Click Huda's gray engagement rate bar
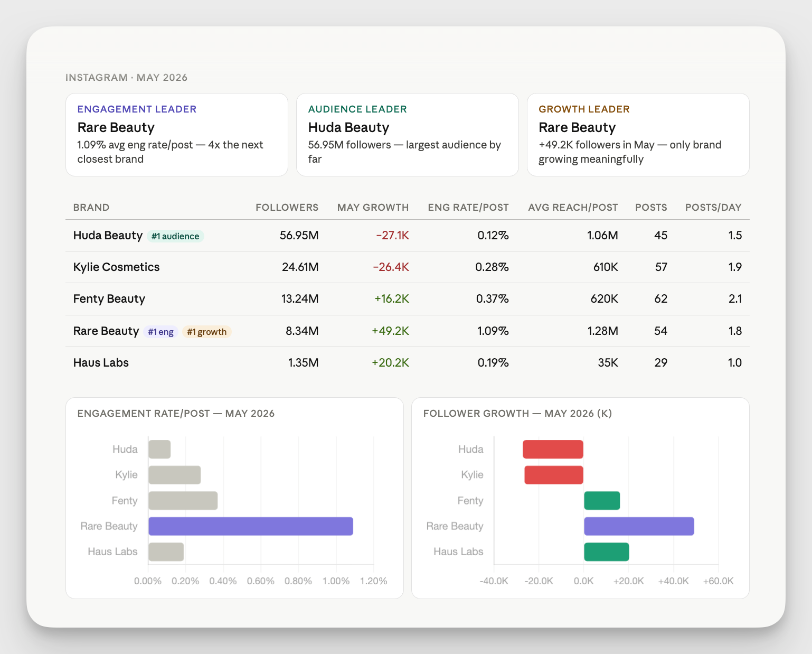 159,450
